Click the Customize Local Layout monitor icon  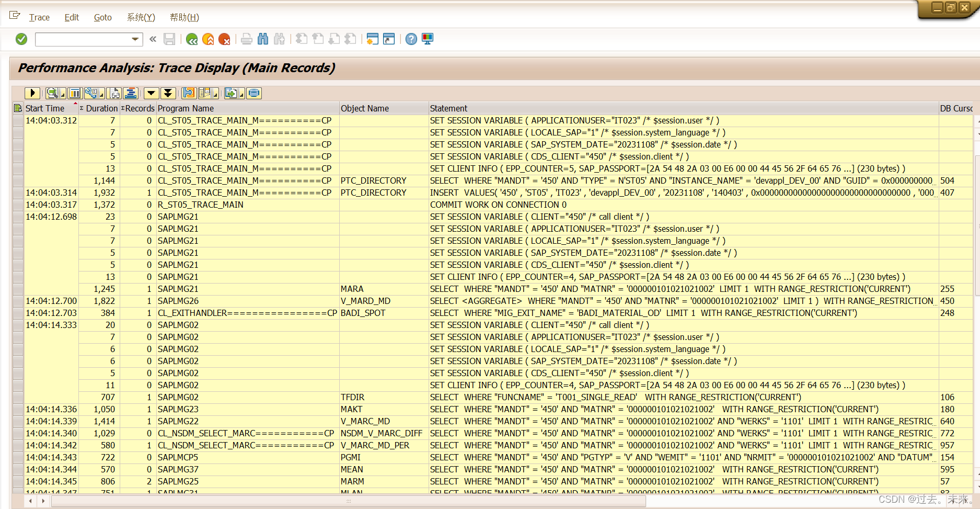[x=428, y=39]
